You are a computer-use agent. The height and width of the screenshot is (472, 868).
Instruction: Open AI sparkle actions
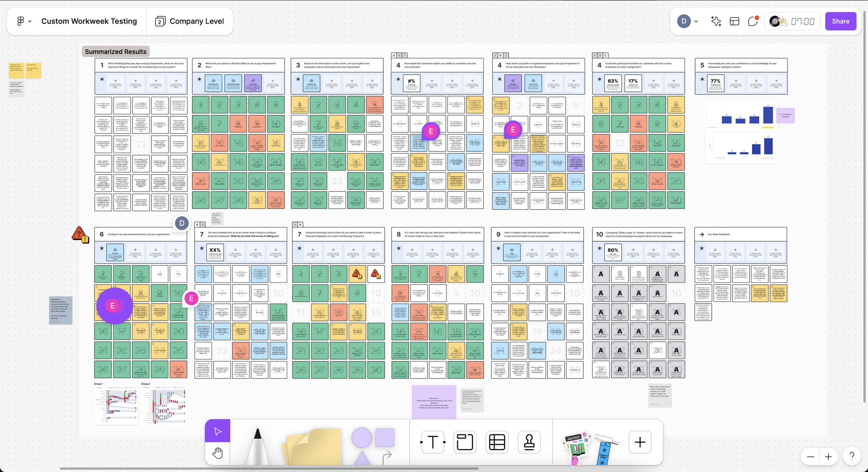[x=716, y=21]
